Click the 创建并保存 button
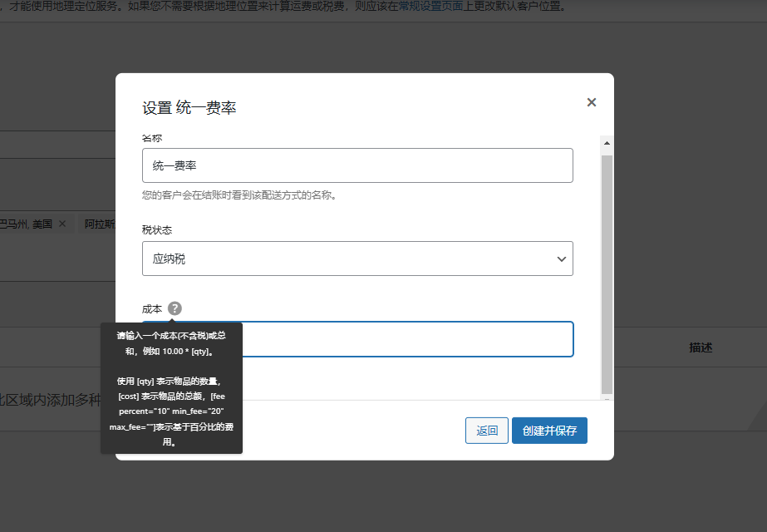This screenshot has height=532, width=767. 549,431
